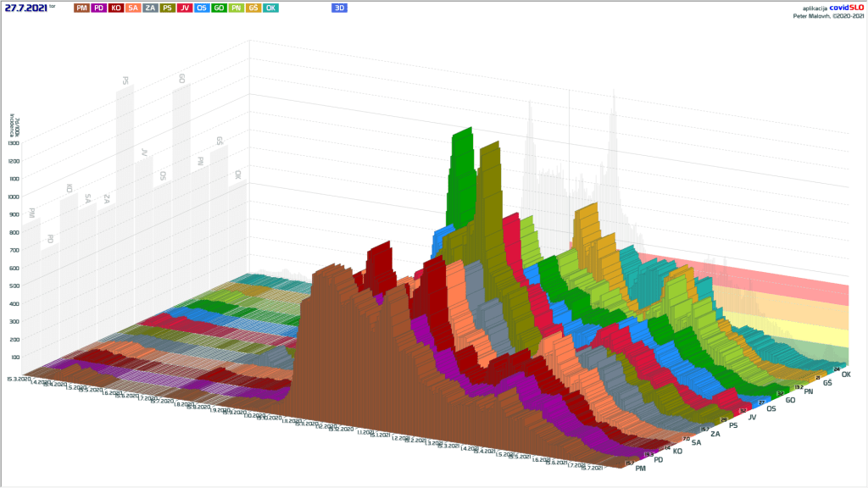Select the gray ZA region button
Image resolution: width=868 pixels, height=488 pixels.
coord(150,8)
